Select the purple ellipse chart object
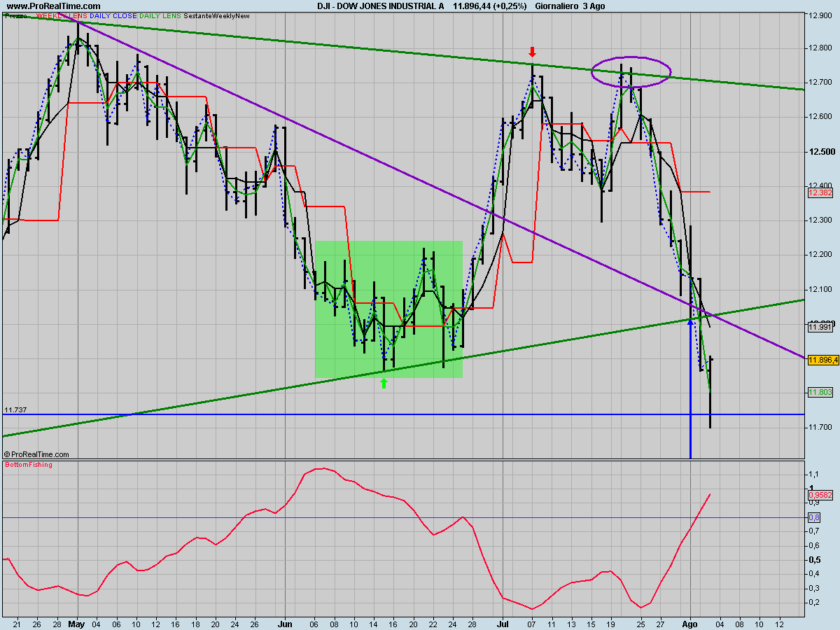Image resolution: width=840 pixels, height=630 pixels. pos(631,71)
